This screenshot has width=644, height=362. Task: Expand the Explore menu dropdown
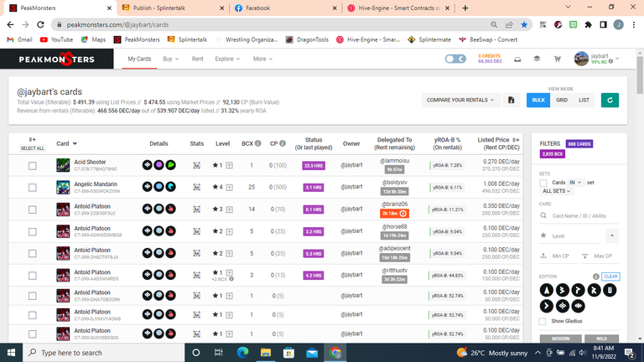(x=227, y=59)
